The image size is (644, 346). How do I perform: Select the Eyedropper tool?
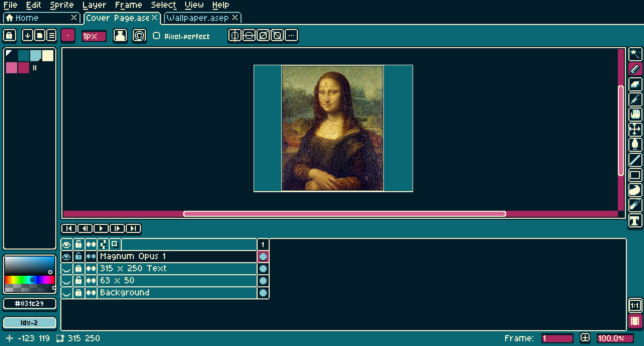coord(635,99)
